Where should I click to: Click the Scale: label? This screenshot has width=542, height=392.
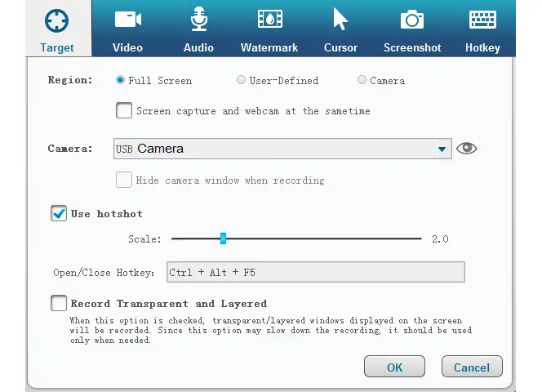[x=144, y=238]
